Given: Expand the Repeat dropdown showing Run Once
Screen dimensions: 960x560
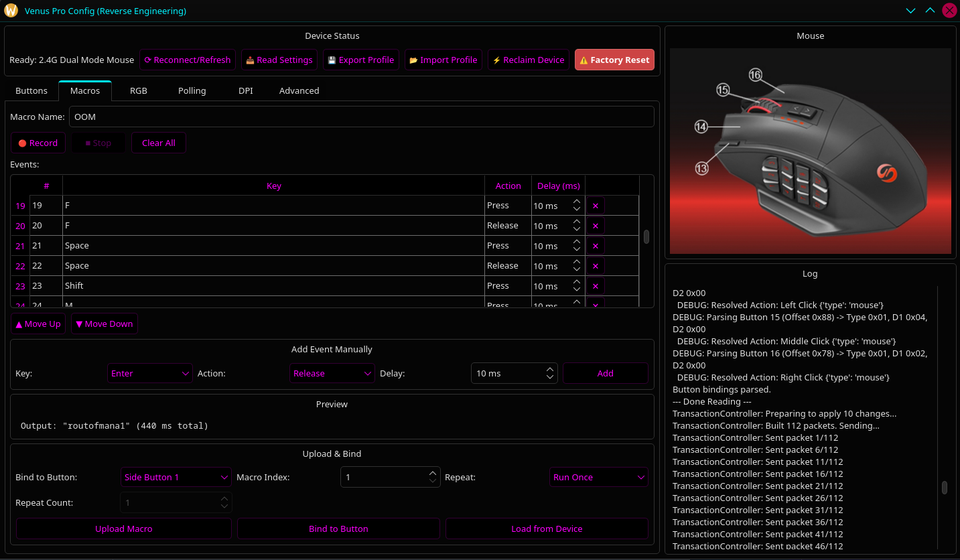Looking at the screenshot, I should [598, 477].
